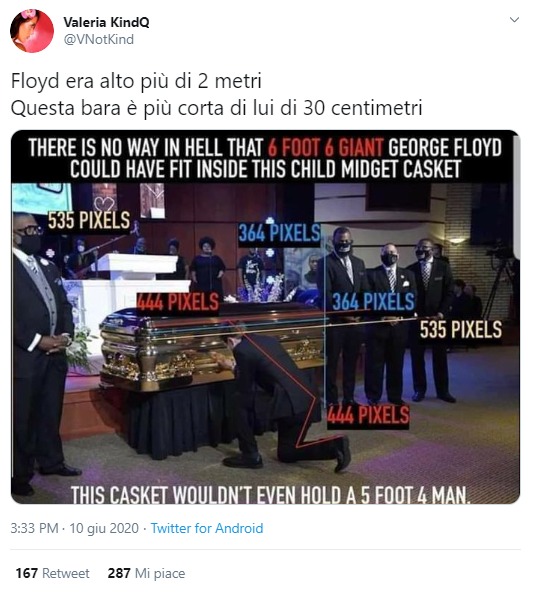View the 287 Mi piace likes list

coord(146,573)
